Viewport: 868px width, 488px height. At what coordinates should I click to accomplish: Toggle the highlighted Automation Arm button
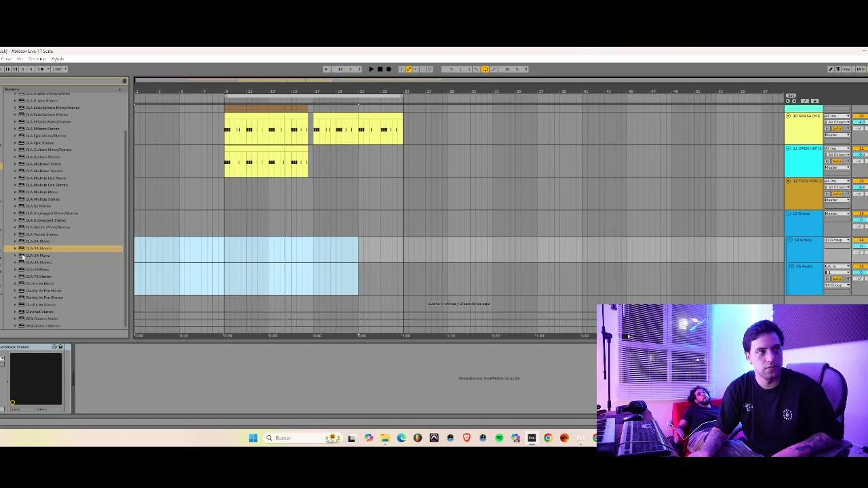pyautogui.click(x=408, y=69)
